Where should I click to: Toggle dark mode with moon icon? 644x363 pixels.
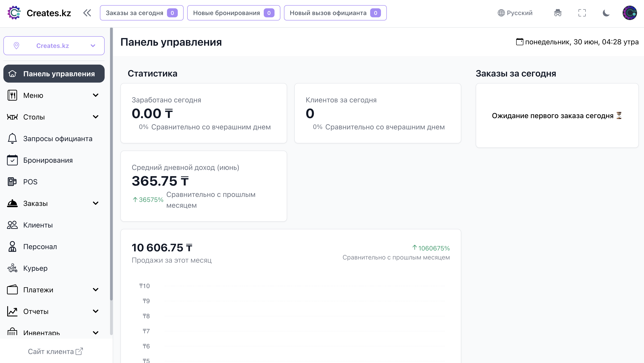pos(606,13)
